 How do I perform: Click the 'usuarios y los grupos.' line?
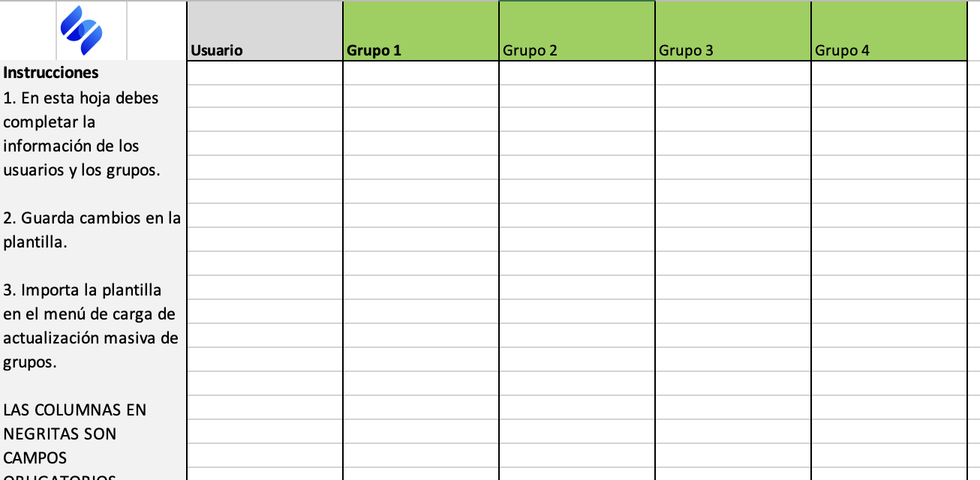(x=82, y=170)
